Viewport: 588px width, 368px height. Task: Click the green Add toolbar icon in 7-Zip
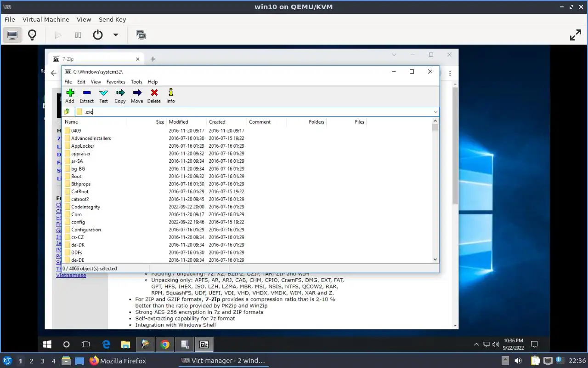(70, 93)
